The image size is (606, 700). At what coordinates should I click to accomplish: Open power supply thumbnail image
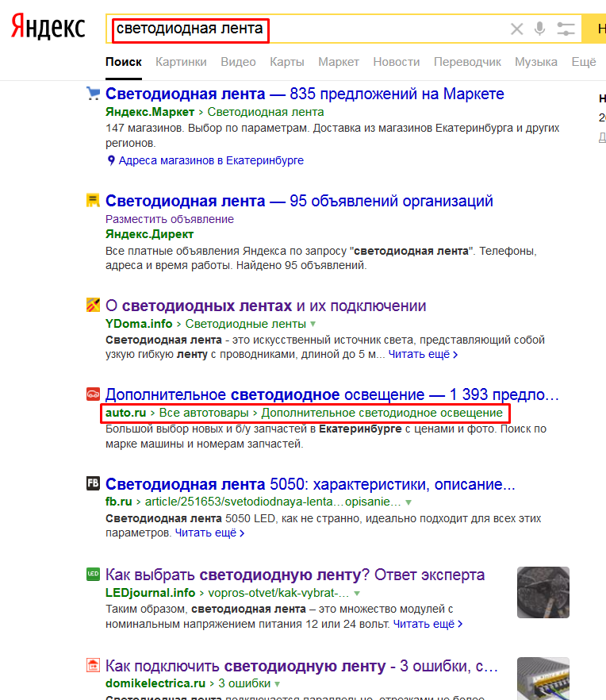click(543, 679)
